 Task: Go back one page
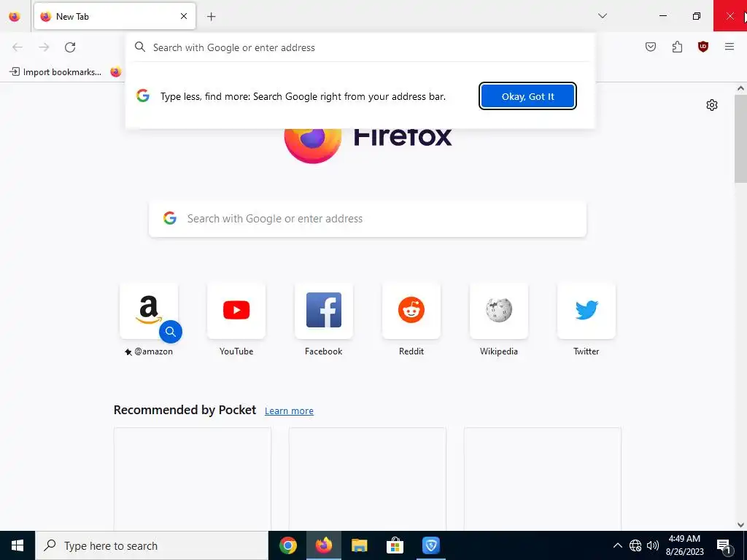18,47
